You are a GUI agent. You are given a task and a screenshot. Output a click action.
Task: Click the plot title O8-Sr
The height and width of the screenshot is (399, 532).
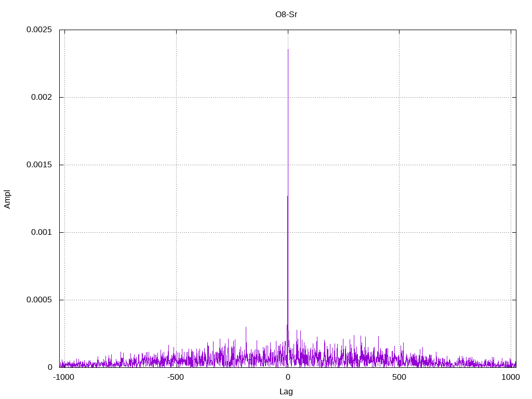click(x=286, y=15)
